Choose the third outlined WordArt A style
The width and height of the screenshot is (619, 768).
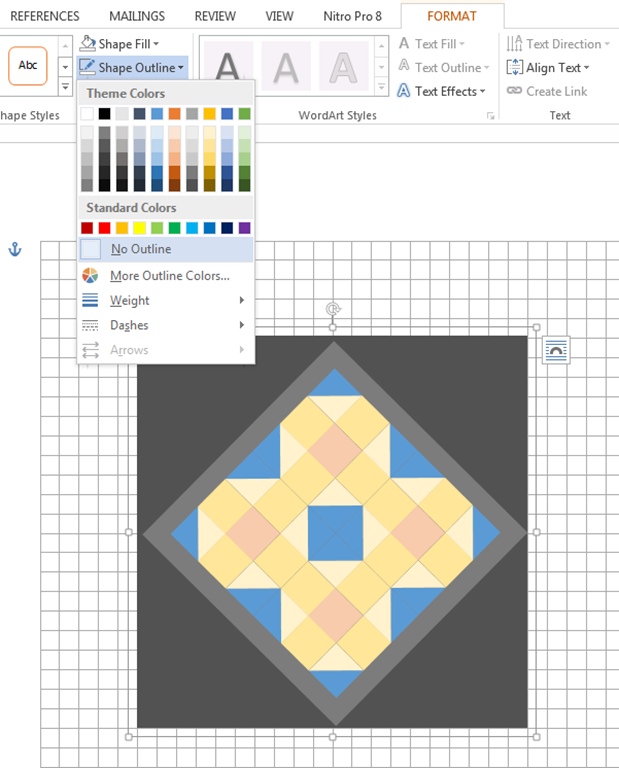coord(343,68)
